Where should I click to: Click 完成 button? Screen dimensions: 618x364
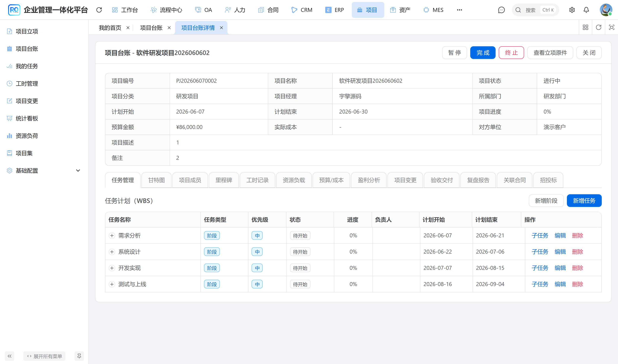pyautogui.click(x=483, y=53)
